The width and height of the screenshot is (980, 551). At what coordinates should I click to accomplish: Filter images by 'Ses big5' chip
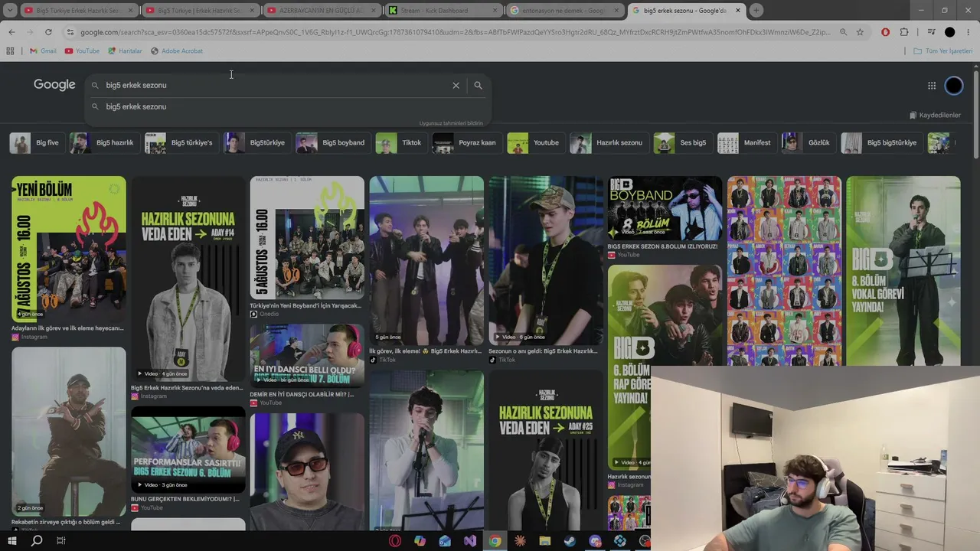681,142
